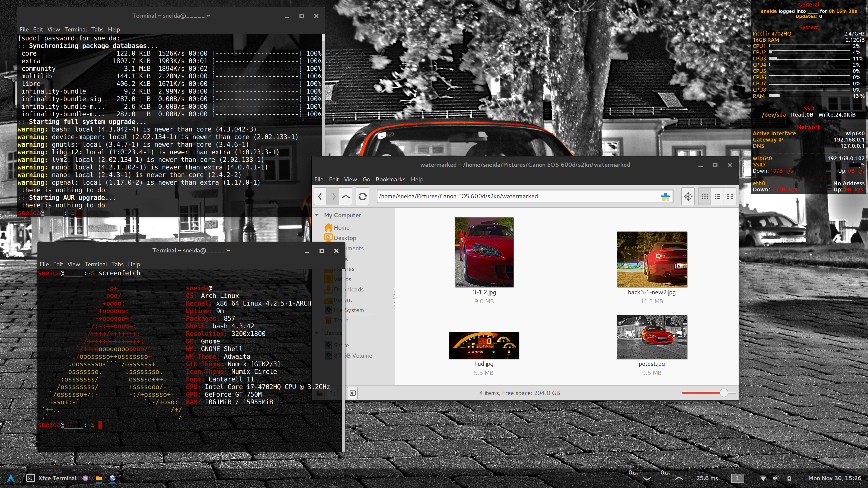Open Terminal menu in upgrade terminal
The image size is (868, 488).
click(75, 30)
